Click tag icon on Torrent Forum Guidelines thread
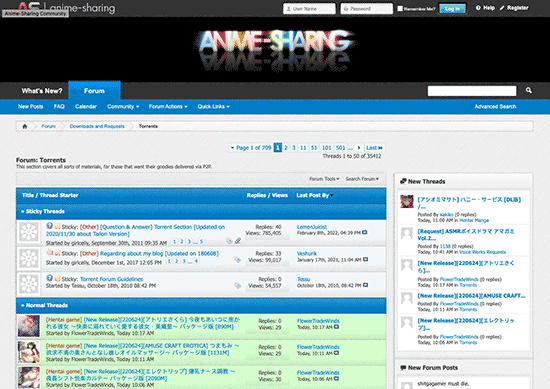The height and width of the screenshot is (389, 550). click(238, 286)
